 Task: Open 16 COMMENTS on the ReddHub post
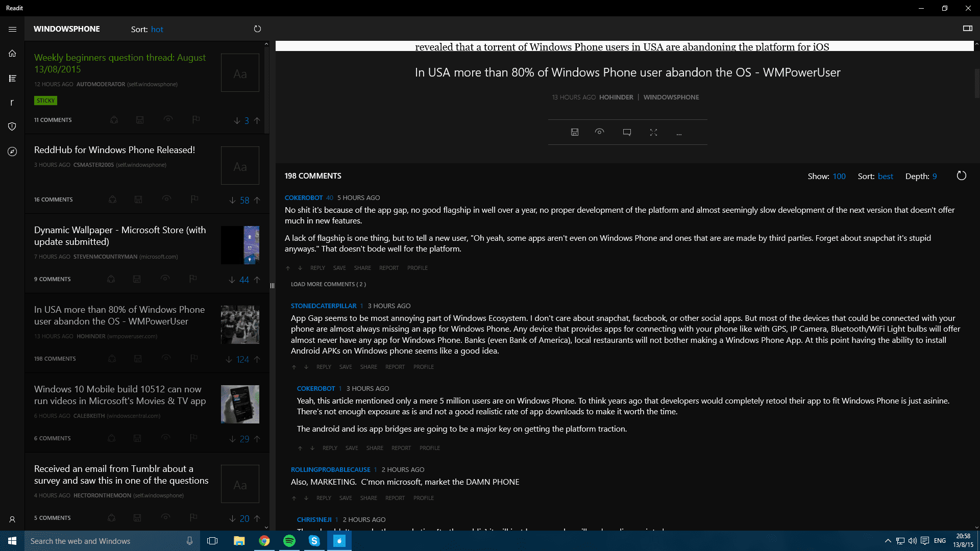click(x=54, y=199)
